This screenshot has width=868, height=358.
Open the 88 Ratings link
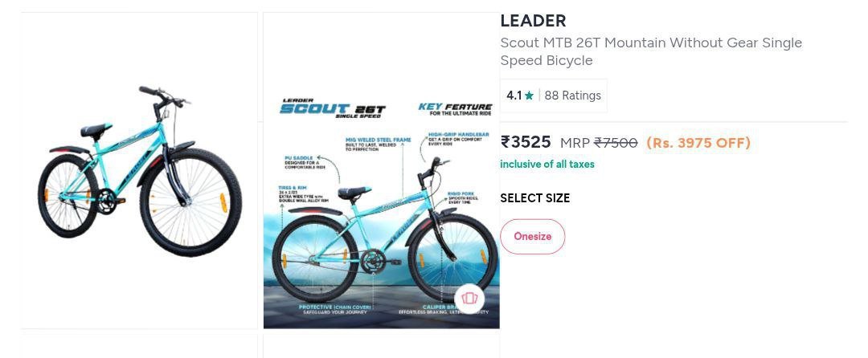pos(572,96)
